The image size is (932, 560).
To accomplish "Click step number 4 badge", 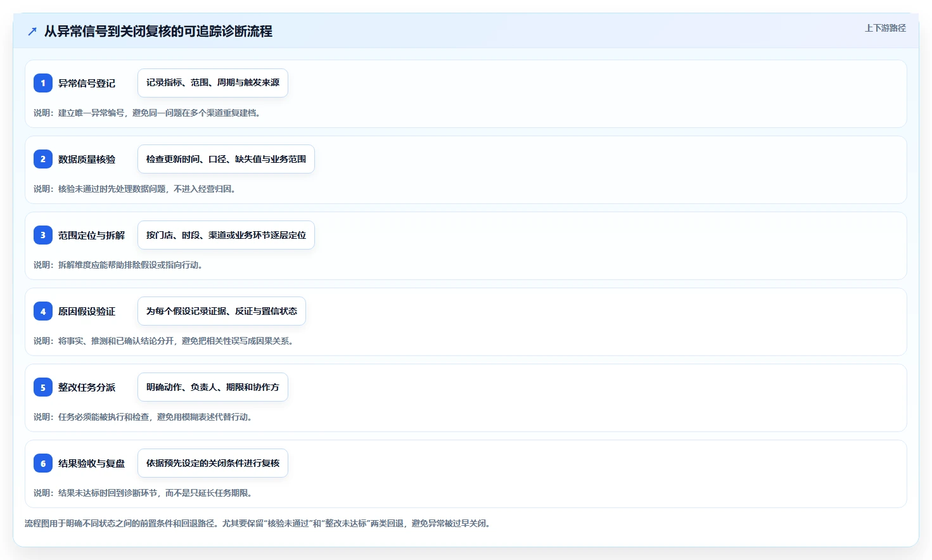I will coord(43,311).
